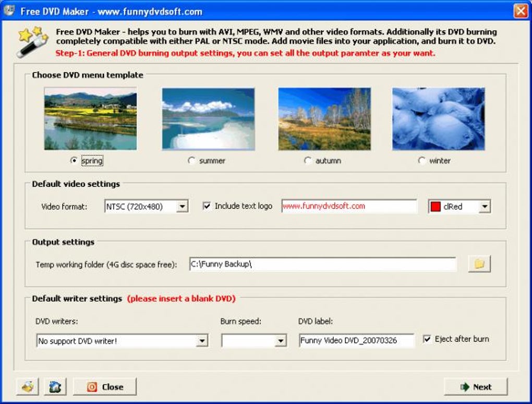Open the Video format dropdown

(x=182, y=206)
